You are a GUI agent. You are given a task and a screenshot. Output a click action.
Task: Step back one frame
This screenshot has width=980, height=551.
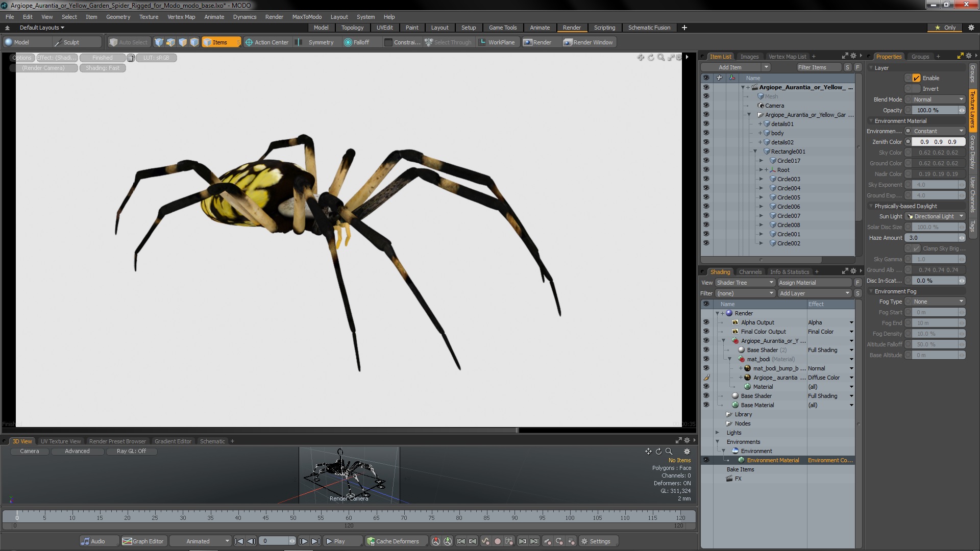(x=251, y=541)
